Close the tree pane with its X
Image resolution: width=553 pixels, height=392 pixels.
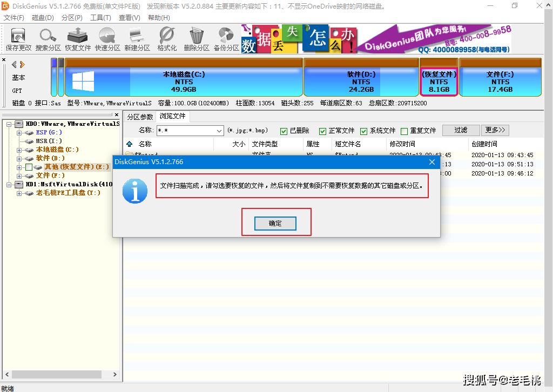[117, 114]
